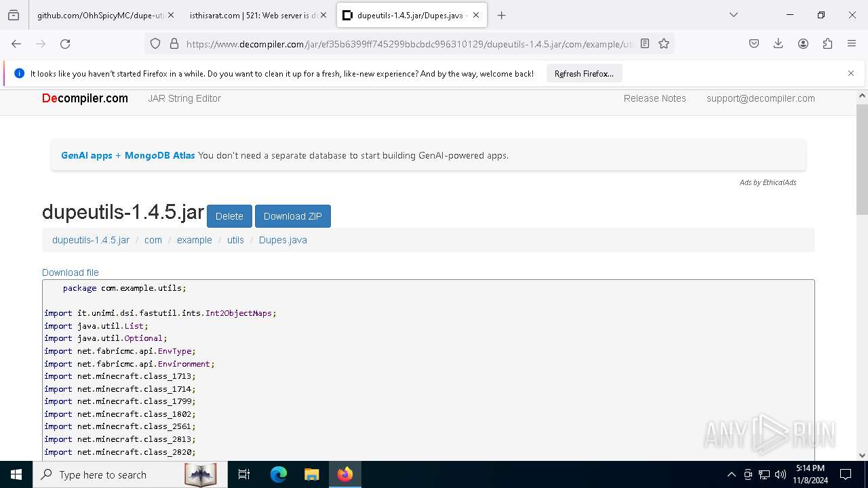
Task: Open the Windows Start menu
Action: (16, 474)
